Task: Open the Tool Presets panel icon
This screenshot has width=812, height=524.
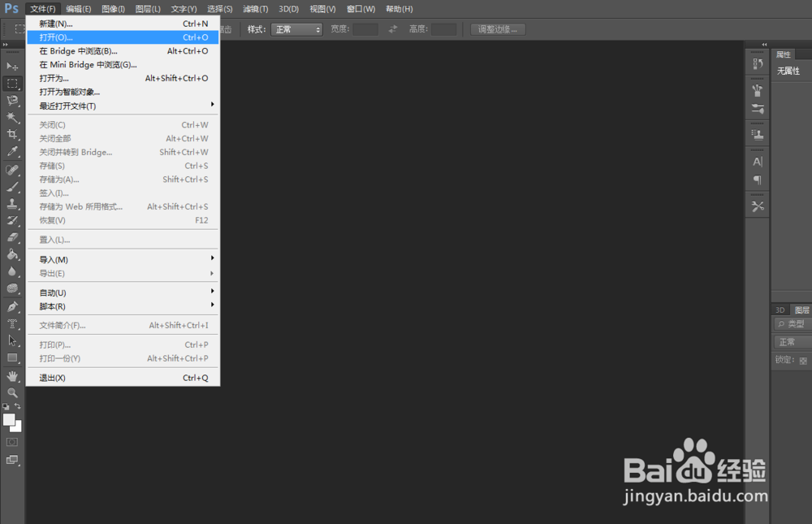Action: (x=758, y=206)
